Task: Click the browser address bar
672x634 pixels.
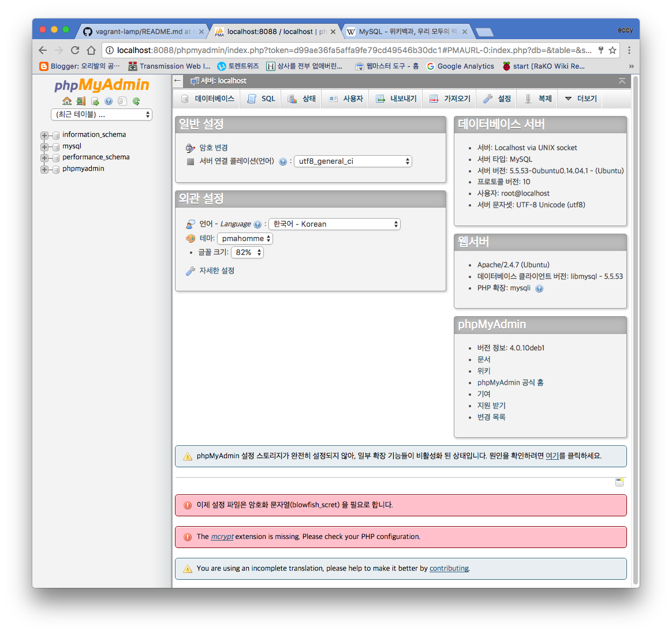Action: 354,50
